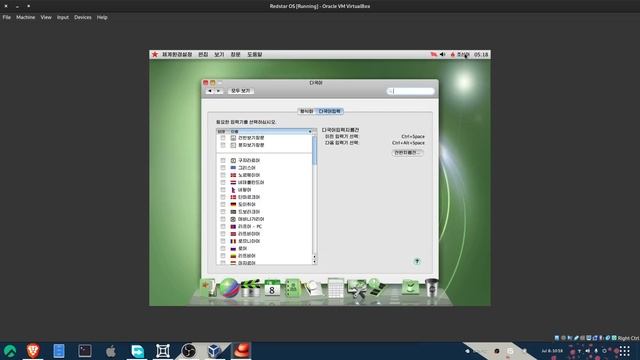Screen dimensions: 640x360
Task: Open the white grid calculator dock icon
Action: (x=336, y=288)
